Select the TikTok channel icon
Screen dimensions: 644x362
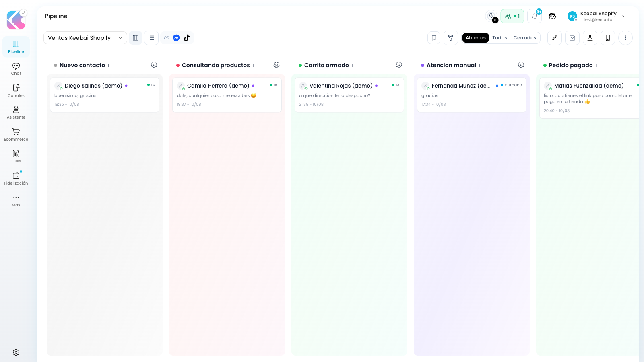187,38
